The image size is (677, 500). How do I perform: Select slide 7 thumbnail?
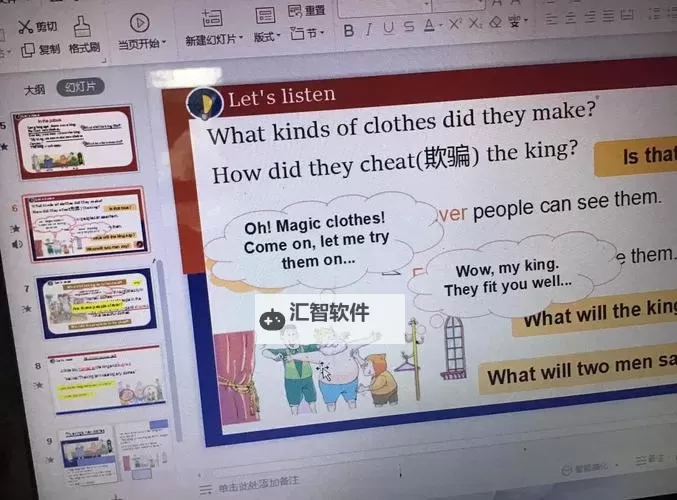pyautogui.click(x=97, y=303)
